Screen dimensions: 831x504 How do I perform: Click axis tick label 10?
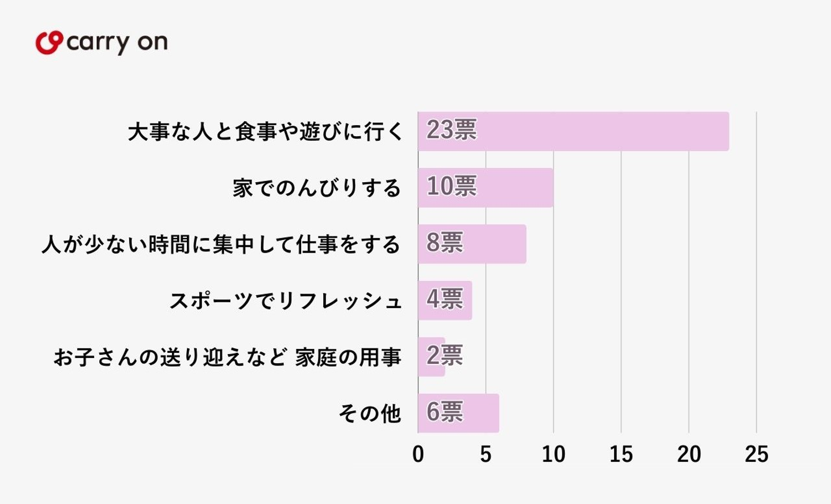coord(553,454)
